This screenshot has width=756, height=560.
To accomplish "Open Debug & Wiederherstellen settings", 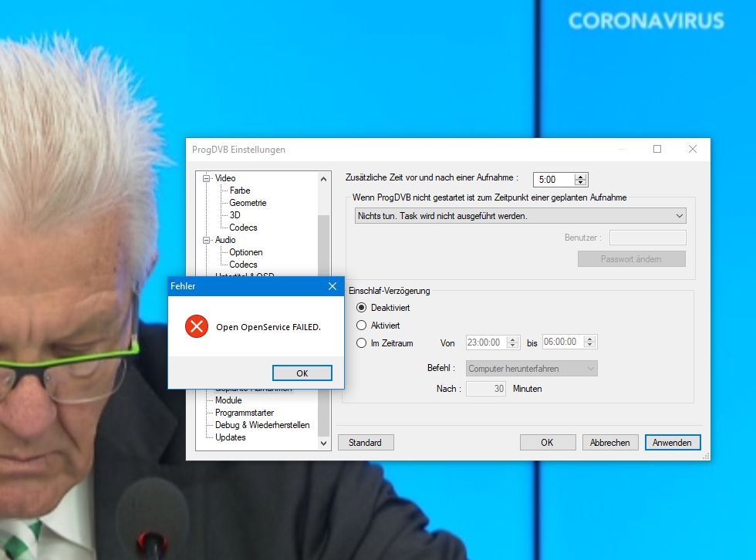I will click(262, 425).
